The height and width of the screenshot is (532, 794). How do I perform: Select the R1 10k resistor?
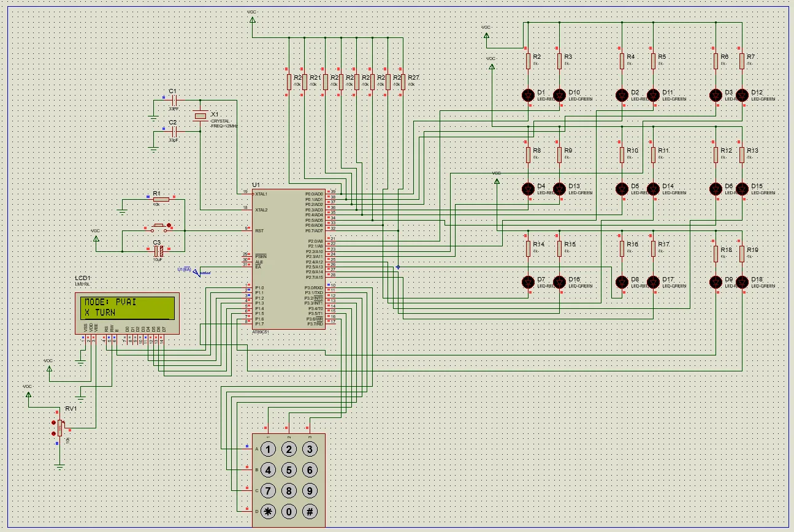(x=161, y=198)
